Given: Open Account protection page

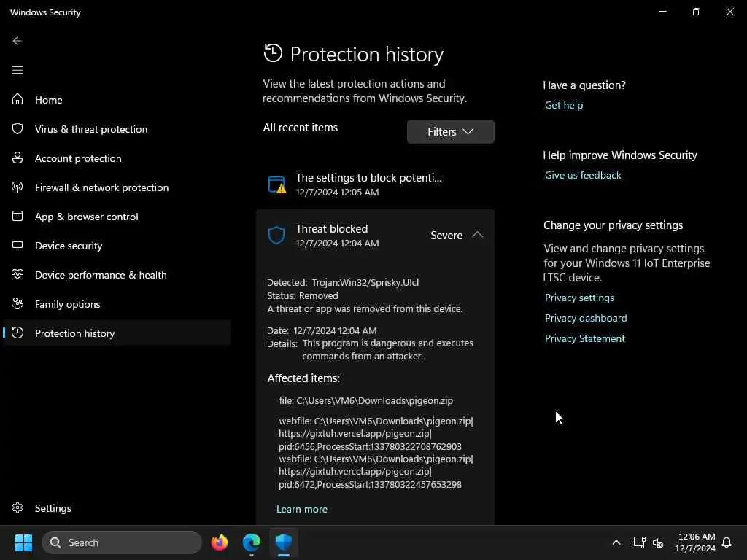Looking at the screenshot, I should point(78,158).
